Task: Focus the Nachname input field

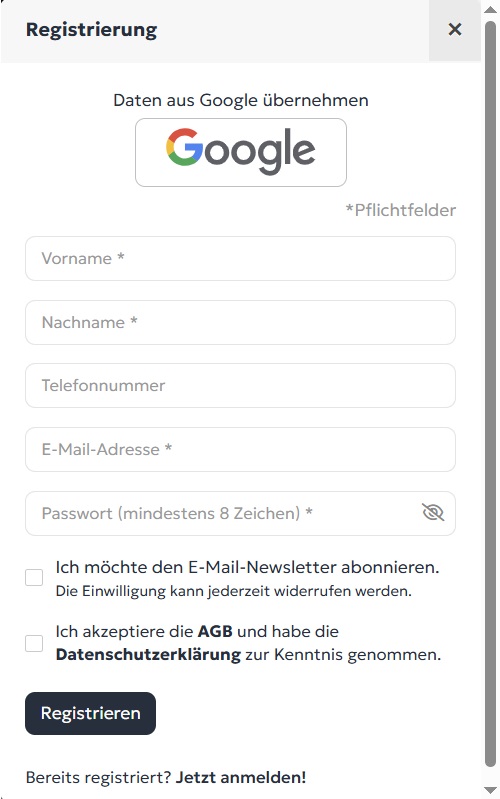Action: point(240,322)
